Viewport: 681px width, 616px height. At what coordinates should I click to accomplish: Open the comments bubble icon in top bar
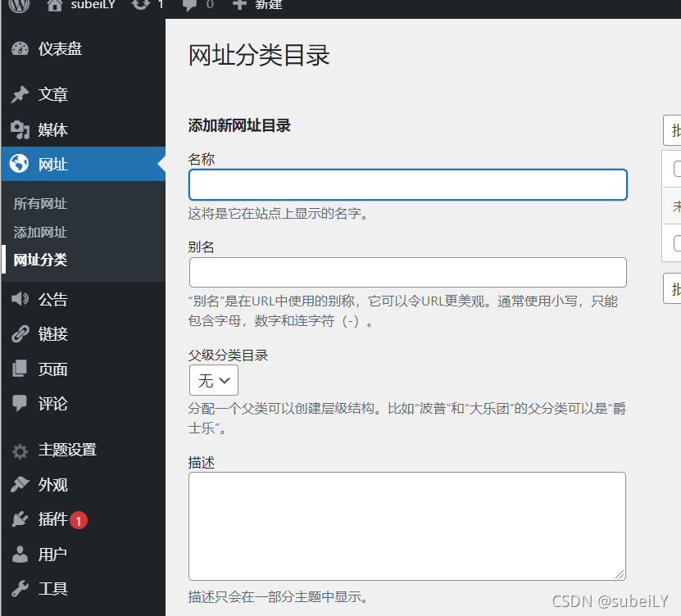(189, 5)
